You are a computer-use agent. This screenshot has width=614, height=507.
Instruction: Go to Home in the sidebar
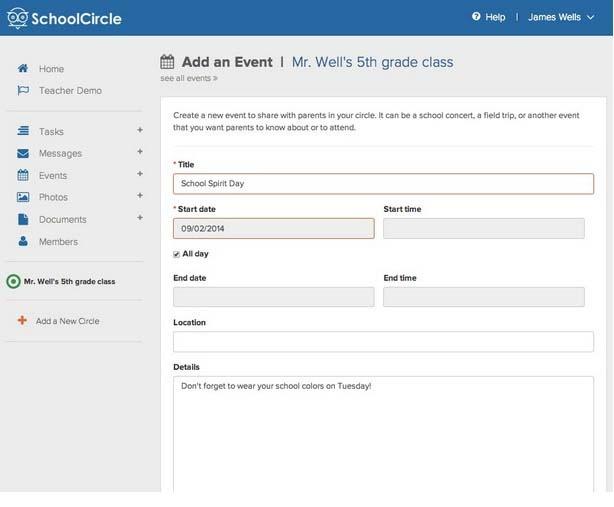click(51, 69)
